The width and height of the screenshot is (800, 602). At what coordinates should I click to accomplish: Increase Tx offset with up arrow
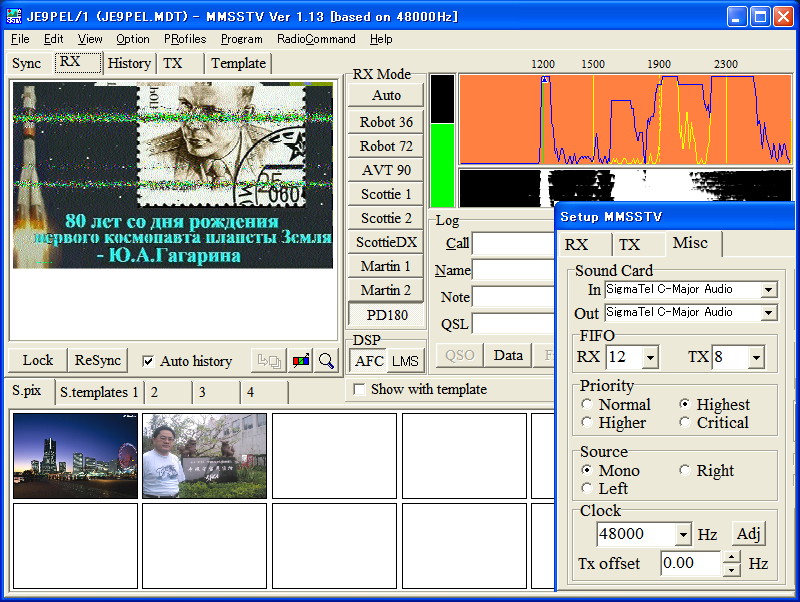(x=732, y=557)
